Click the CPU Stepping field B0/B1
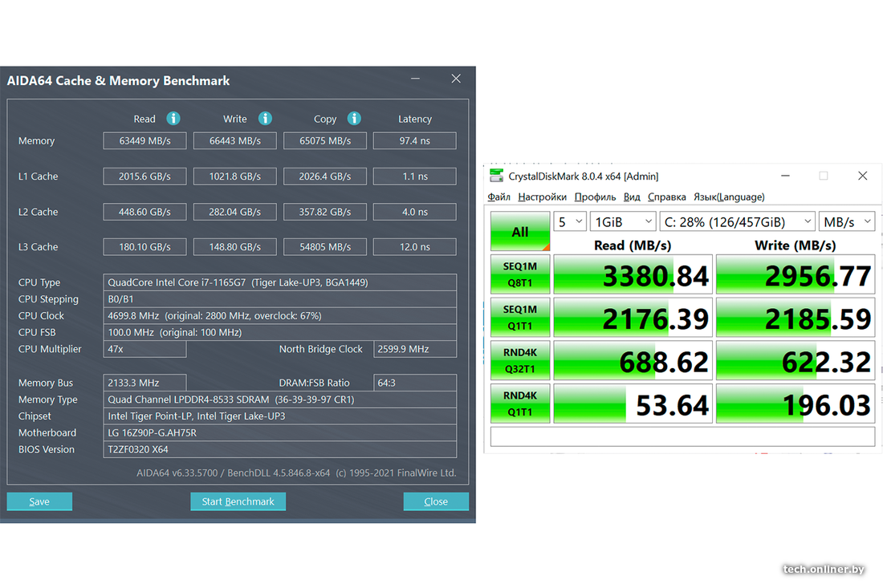883x588 pixels. click(280, 298)
